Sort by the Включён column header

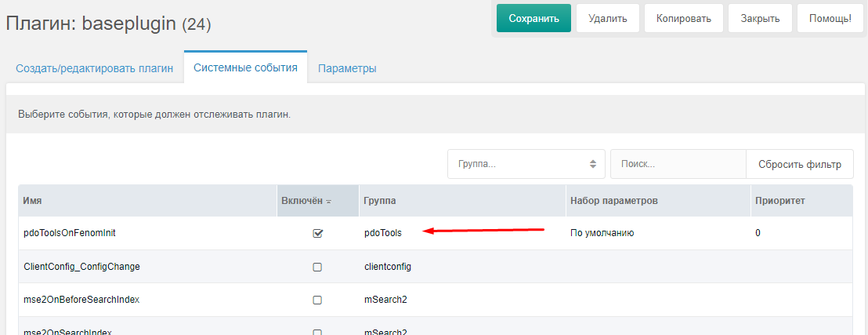click(317, 201)
